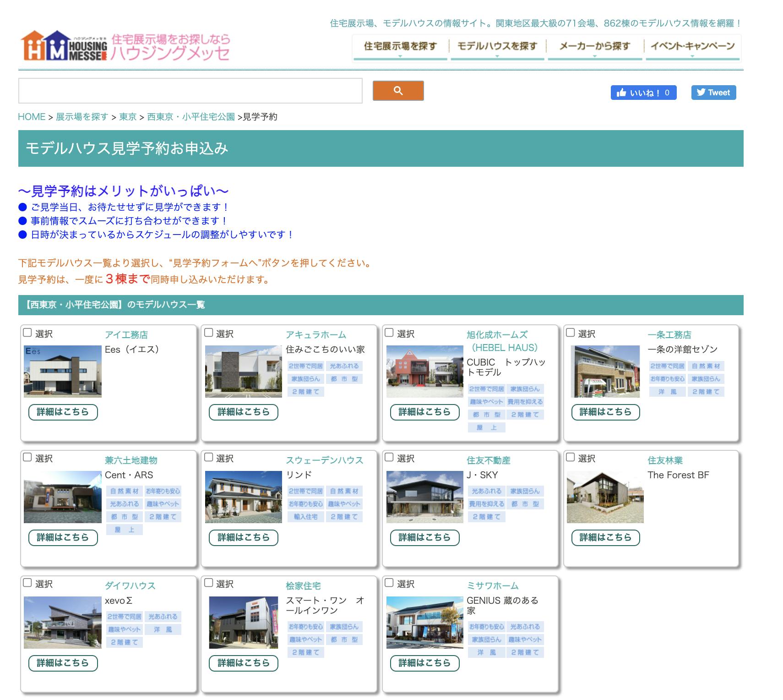Open the モデルハウスを探す menu
This screenshot has height=700, width=783.
point(497,47)
